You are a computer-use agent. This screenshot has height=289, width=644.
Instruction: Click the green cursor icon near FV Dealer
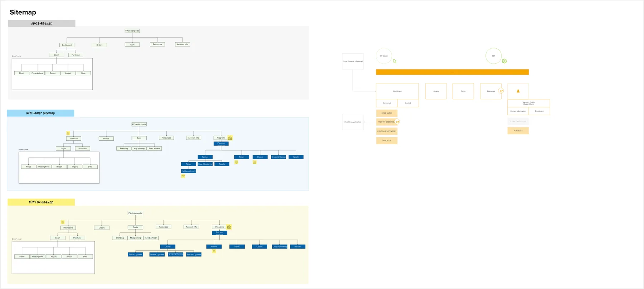[x=395, y=61]
